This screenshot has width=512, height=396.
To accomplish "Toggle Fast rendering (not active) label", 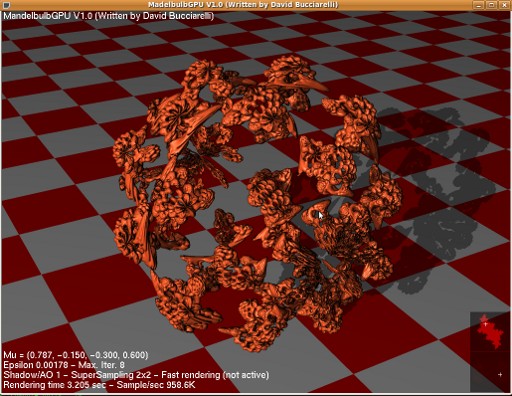I will click(215, 375).
